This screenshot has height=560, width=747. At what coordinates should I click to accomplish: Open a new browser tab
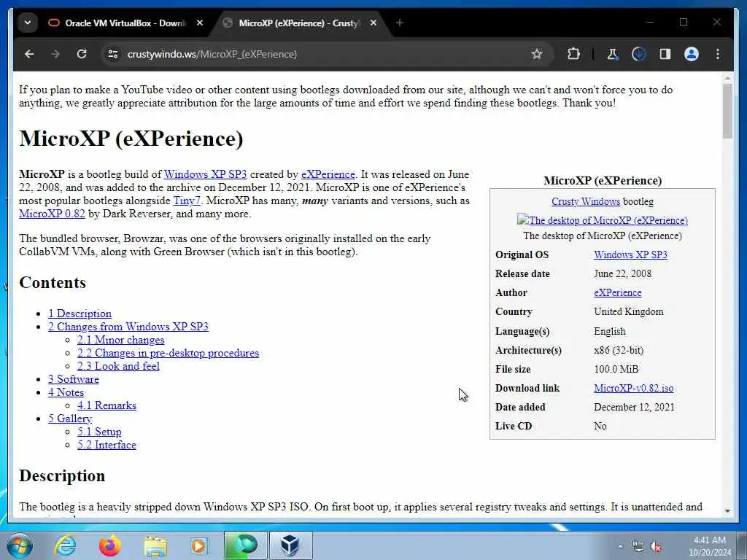(399, 23)
